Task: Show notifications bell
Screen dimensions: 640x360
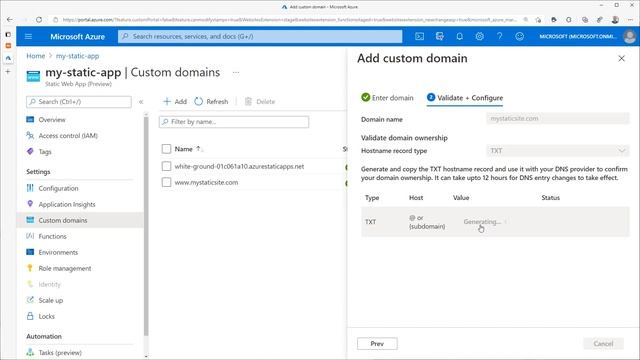Action: (x=460, y=36)
